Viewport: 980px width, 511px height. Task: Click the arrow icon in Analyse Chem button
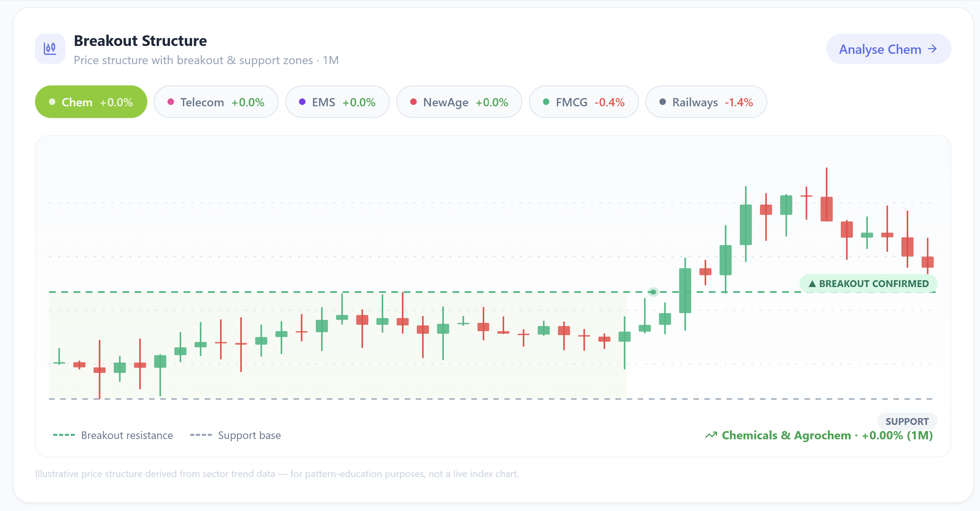pos(932,49)
